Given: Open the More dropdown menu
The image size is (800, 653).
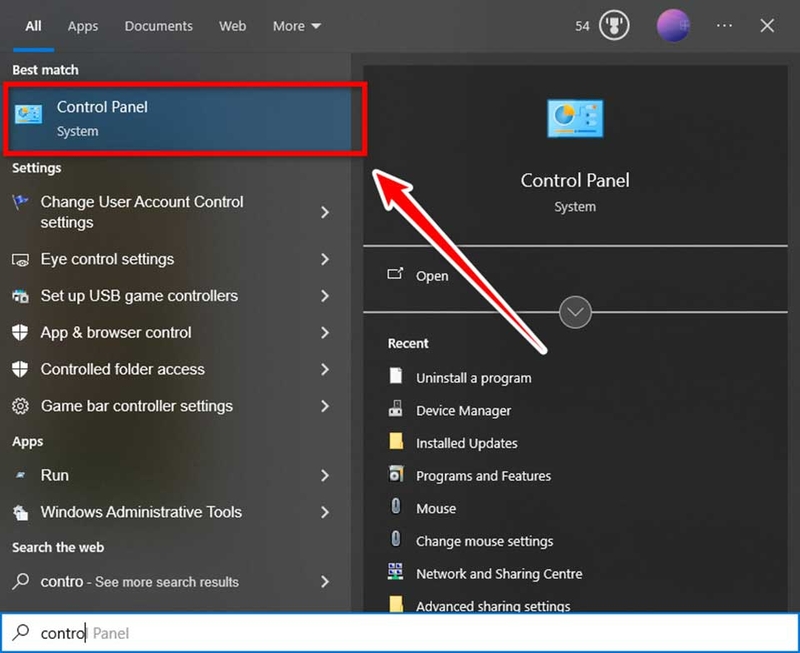Looking at the screenshot, I should click(x=296, y=26).
